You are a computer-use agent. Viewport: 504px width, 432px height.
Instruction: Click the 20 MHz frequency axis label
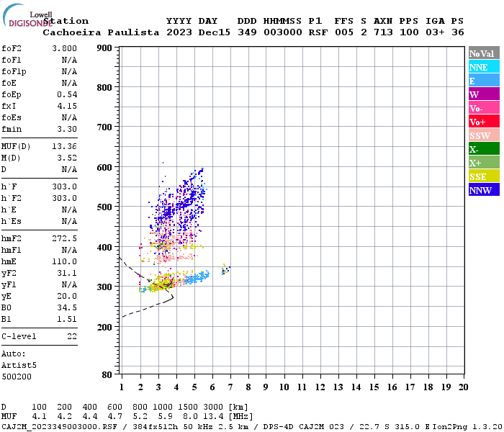[x=463, y=387]
